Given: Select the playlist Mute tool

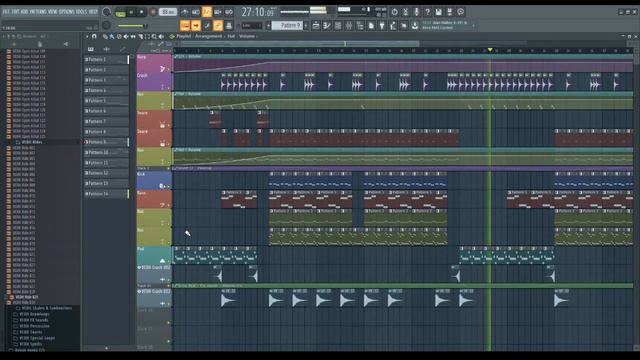Looking at the screenshot, I should [126, 36].
